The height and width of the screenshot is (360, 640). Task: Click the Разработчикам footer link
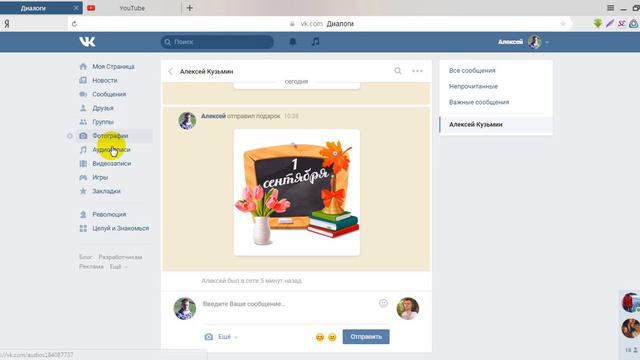coord(120,257)
